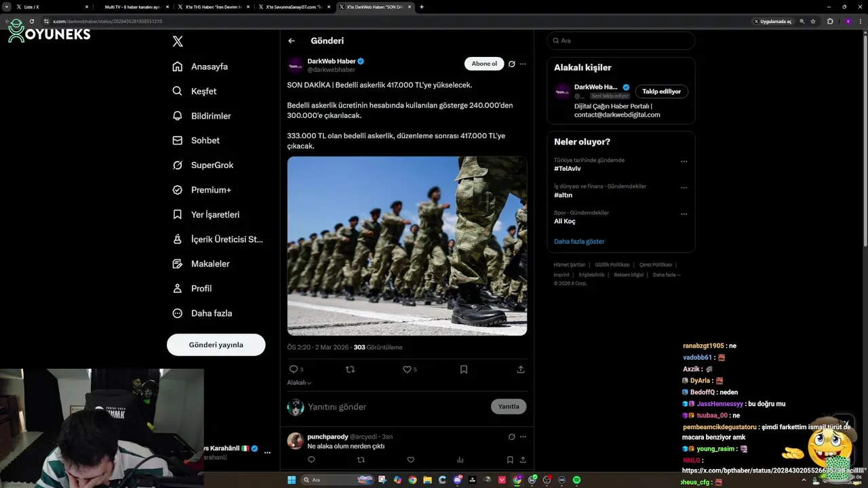Bookmark this page with the star
The width and height of the screenshot is (868, 488).
813,22
